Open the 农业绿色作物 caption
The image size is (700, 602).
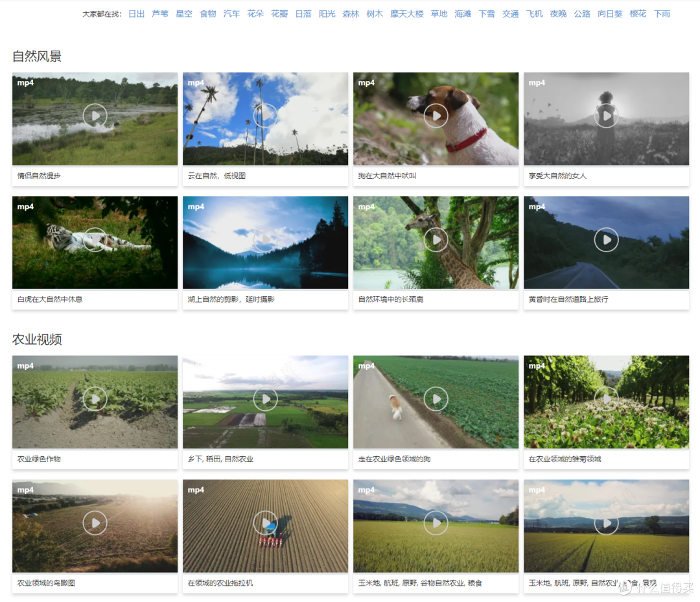(39, 459)
